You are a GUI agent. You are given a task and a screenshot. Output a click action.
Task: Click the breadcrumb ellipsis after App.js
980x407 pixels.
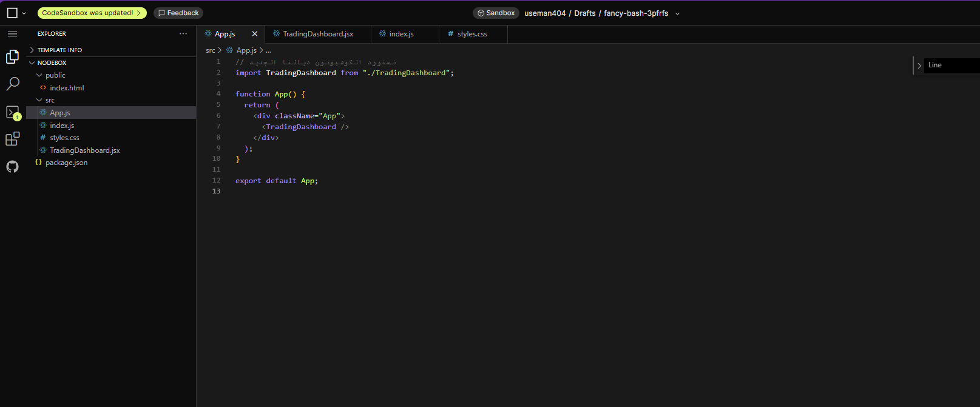pyautogui.click(x=268, y=50)
